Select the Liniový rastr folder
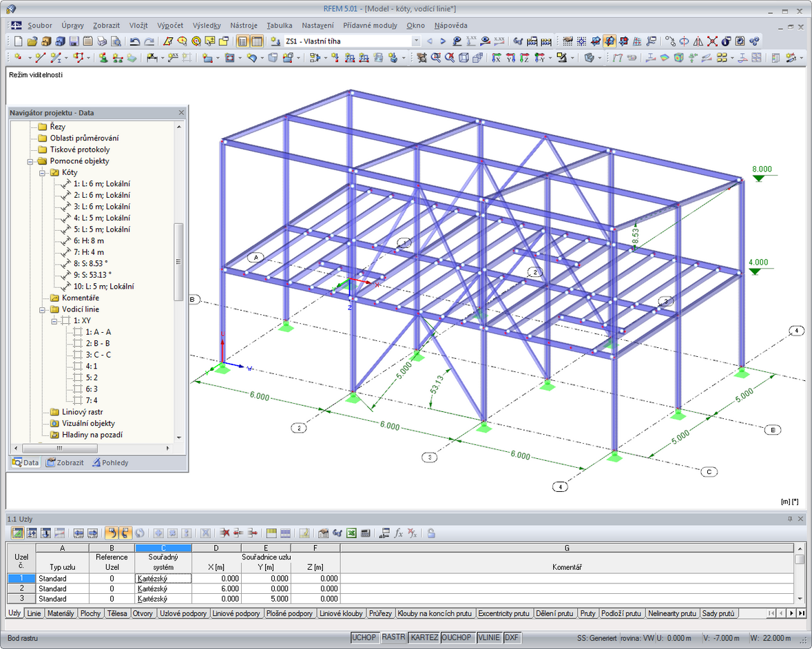The image size is (812, 649). pos(83,412)
